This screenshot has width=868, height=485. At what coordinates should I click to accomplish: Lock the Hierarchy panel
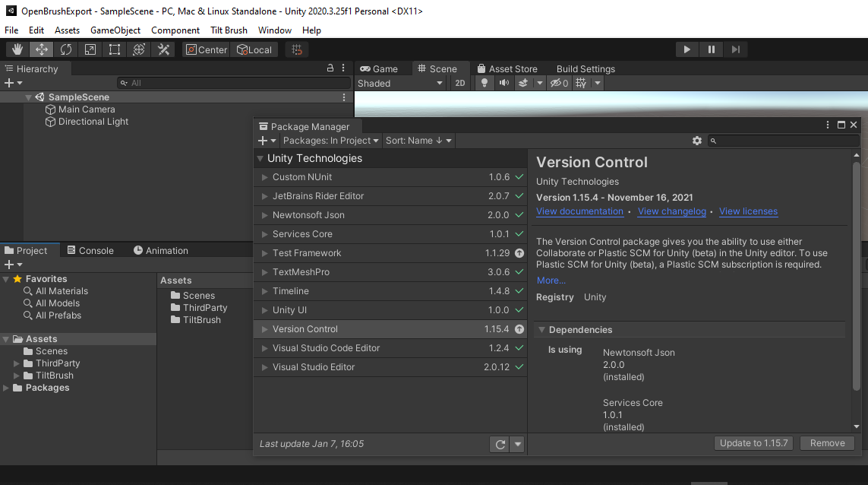pos(330,68)
